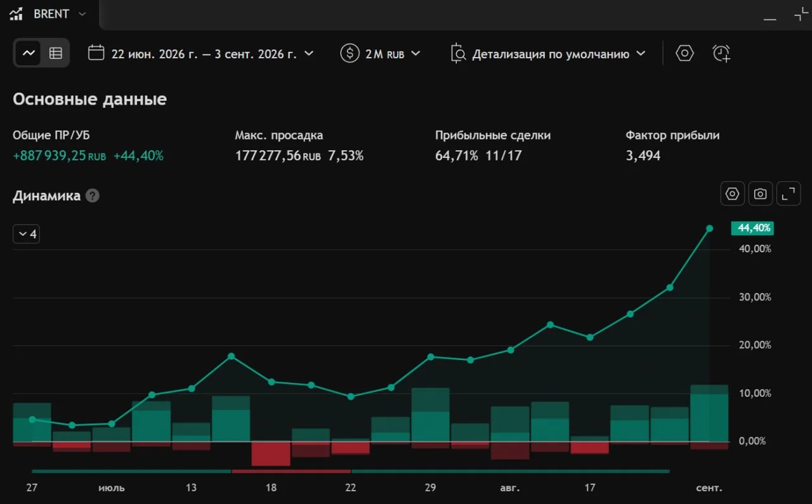Image resolution: width=812 pixels, height=504 pixels.
Task: Select the 64,71% win rate value
Action: click(x=457, y=155)
